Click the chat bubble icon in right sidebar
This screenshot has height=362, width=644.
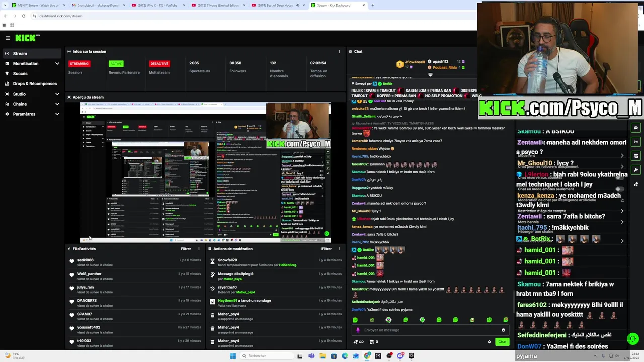click(636, 128)
